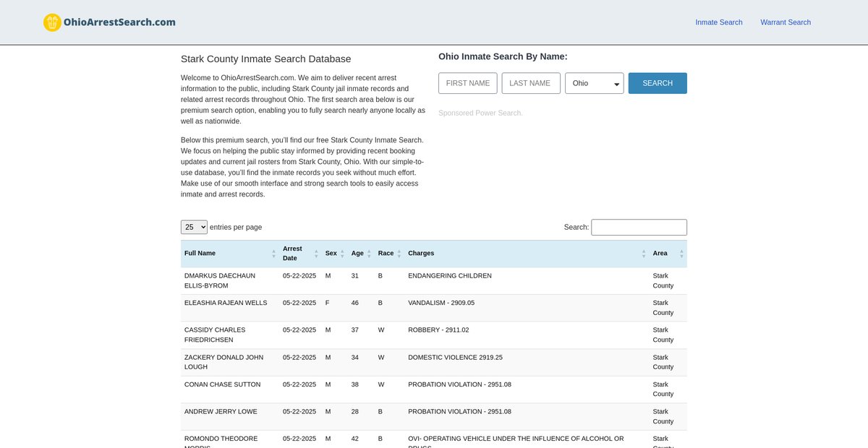
Task: Select CONAN CHASE SUTTON name cell
Action: click(x=230, y=389)
